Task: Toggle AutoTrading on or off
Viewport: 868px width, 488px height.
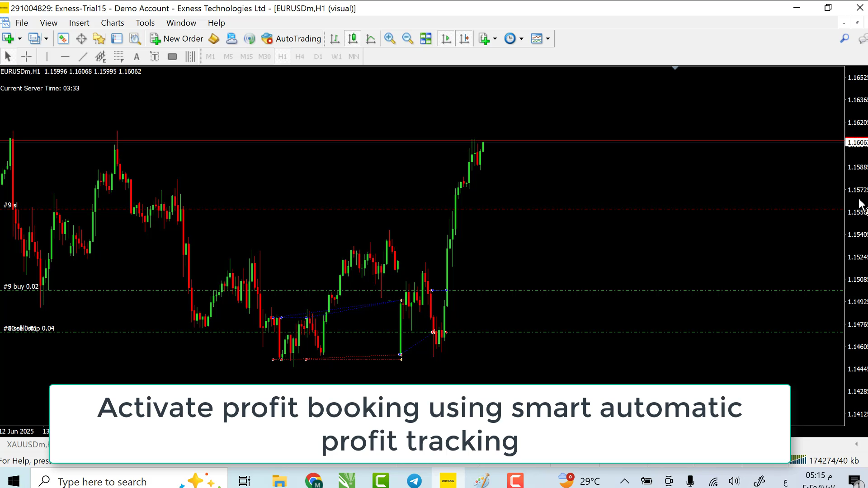Action: click(x=292, y=39)
